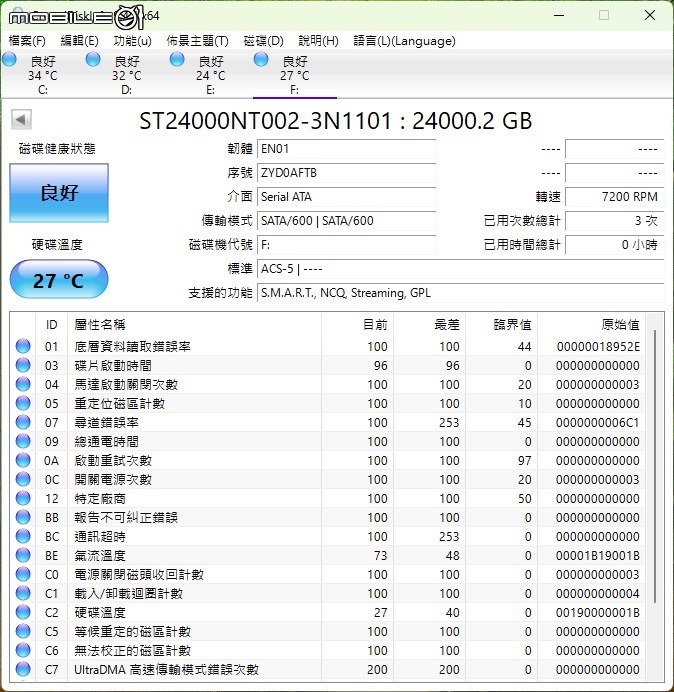Click the 臨界值 column header
The width and height of the screenshot is (674, 692).
(501, 325)
